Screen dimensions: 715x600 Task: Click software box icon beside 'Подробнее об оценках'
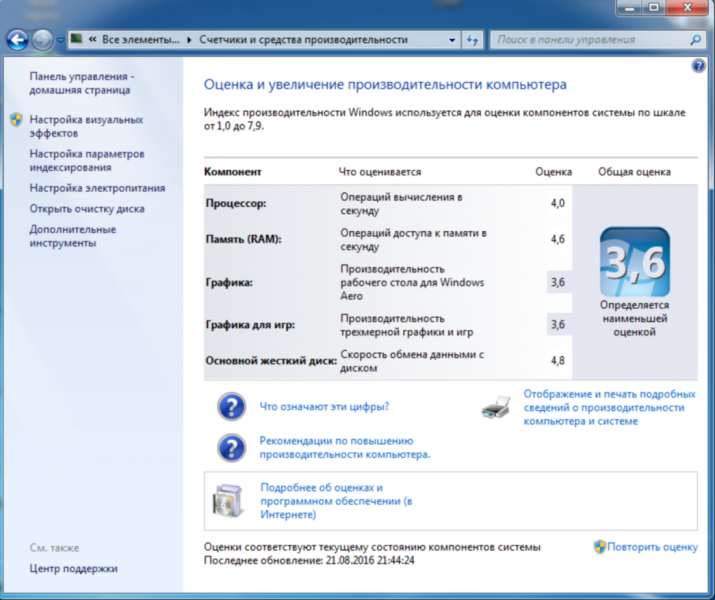coord(228,501)
